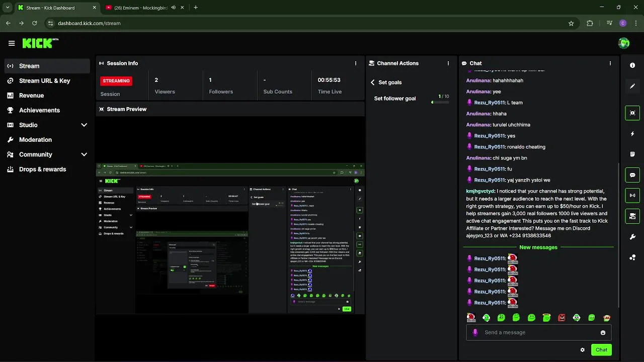
Task: Go back with the browser back arrow
Action: pos(8,23)
